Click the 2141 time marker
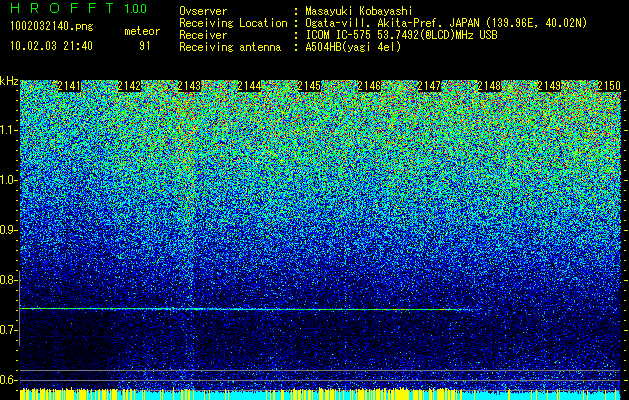 pos(70,86)
